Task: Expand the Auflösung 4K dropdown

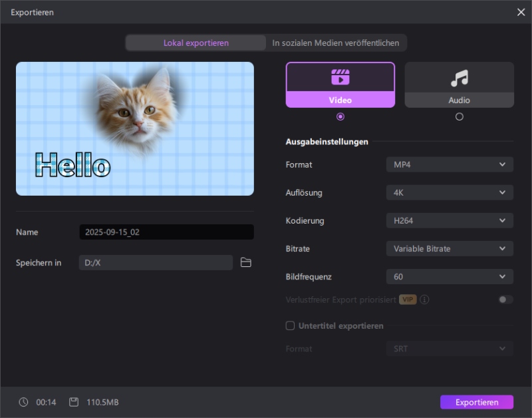Action: coord(450,192)
